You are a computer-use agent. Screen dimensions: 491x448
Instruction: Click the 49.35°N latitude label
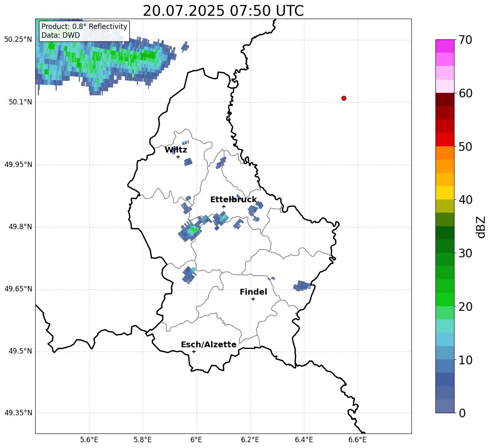pyautogui.click(x=18, y=413)
